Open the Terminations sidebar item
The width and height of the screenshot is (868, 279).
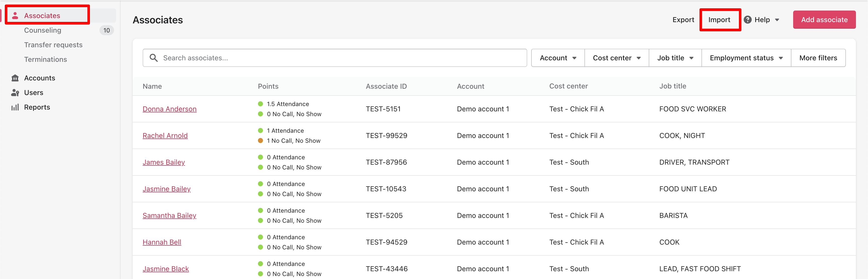[45, 59]
